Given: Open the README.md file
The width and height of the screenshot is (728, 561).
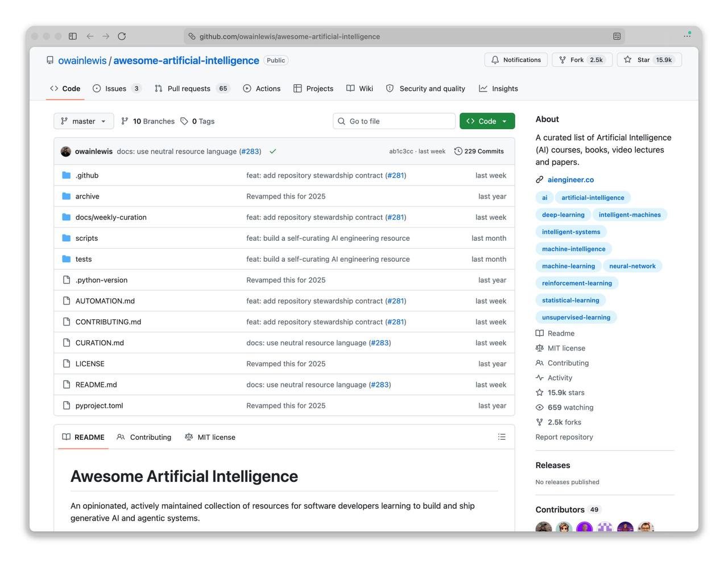Looking at the screenshot, I should 96,385.
